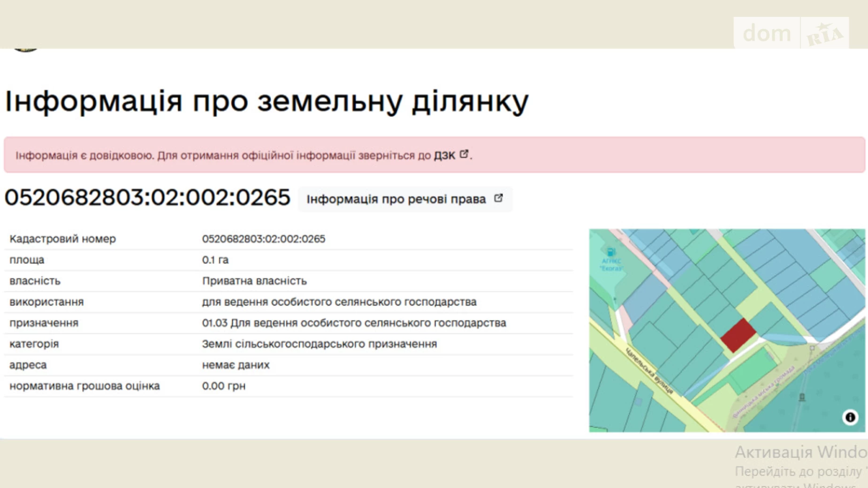Click the Активація Windows watermark text
Image resolution: width=868 pixels, height=488 pixels.
[800, 452]
